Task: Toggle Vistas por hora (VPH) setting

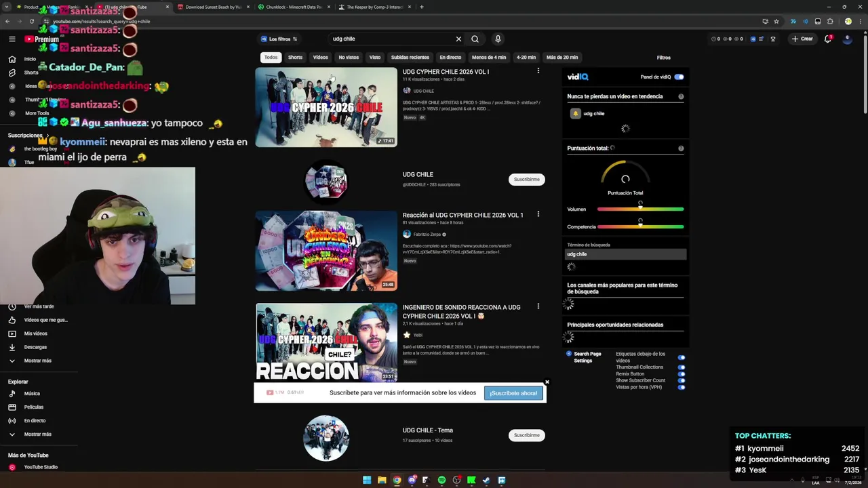Action: 682,387
